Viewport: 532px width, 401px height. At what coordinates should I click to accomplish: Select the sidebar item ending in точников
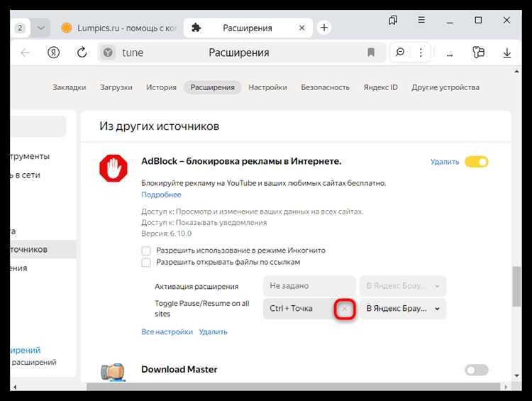[x=43, y=249]
